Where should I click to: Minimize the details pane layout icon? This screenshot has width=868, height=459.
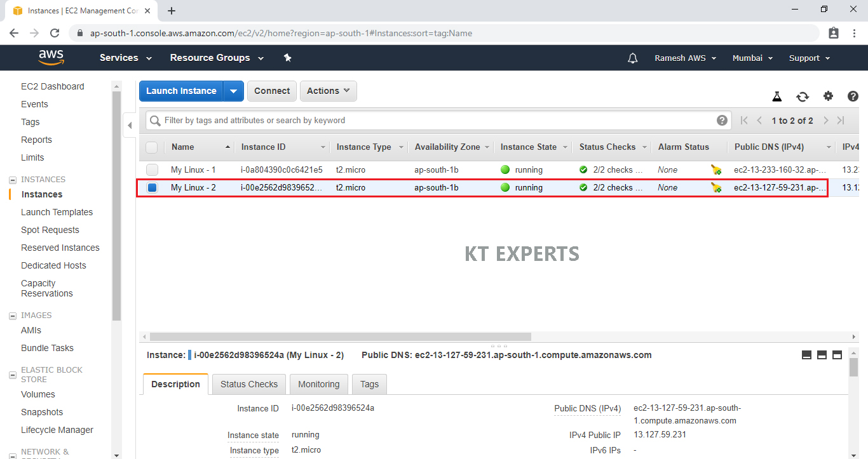coord(806,355)
